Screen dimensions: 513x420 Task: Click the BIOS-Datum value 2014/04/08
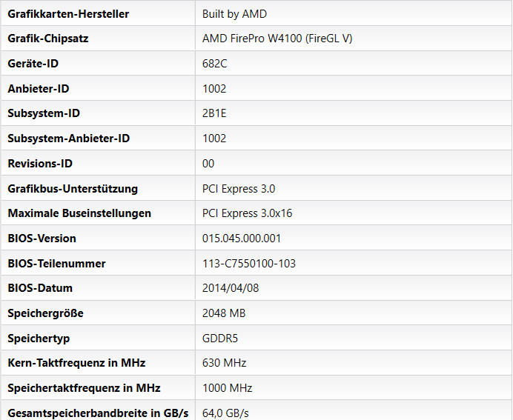tap(231, 288)
